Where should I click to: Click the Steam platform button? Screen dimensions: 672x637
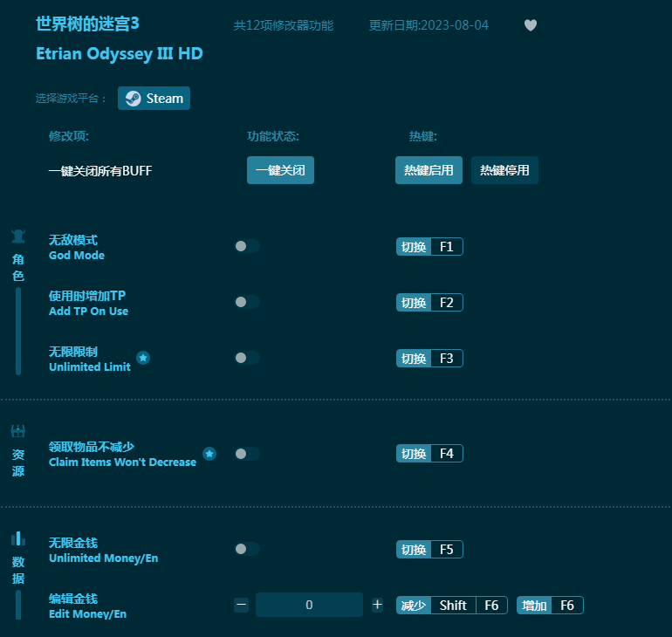[x=154, y=99]
